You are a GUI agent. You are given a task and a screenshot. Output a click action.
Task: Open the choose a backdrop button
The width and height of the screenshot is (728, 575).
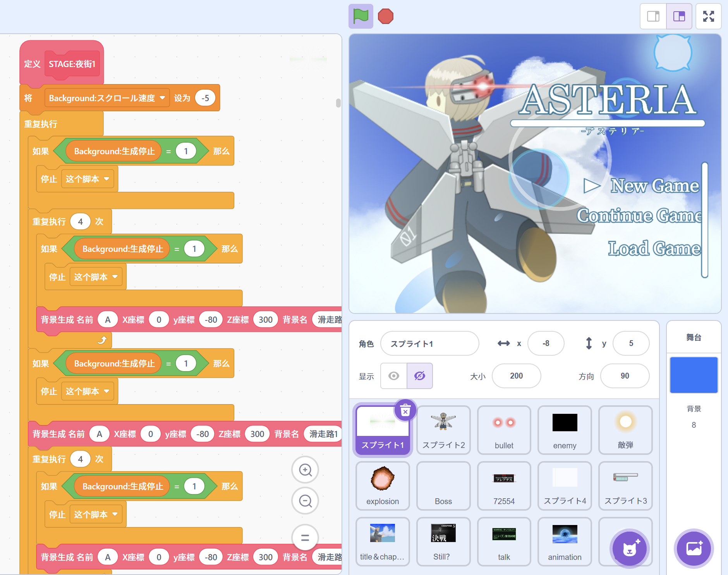[x=694, y=548]
